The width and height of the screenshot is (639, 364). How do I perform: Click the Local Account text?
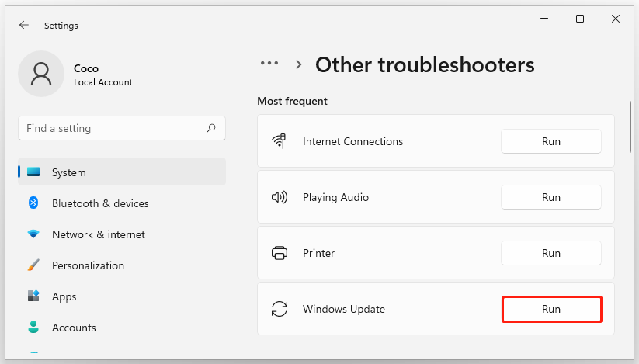click(103, 82)
